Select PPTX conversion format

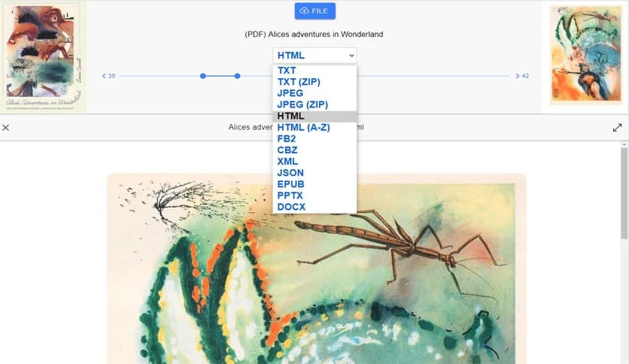tap(314, 196)
